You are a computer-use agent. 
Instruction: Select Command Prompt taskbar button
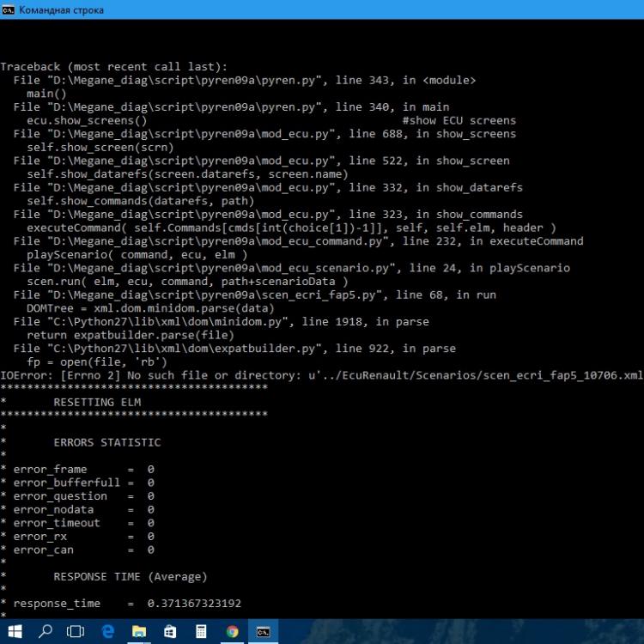(x=264, y=631)
